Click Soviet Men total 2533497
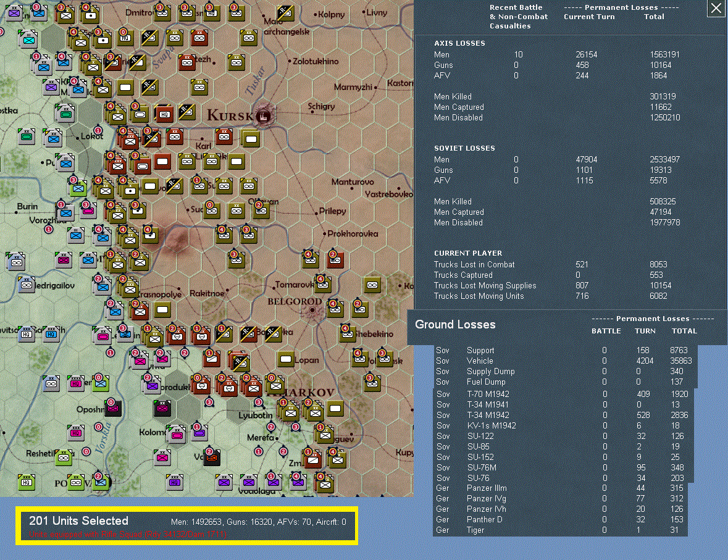728x560 pixels. click(664, 159)
